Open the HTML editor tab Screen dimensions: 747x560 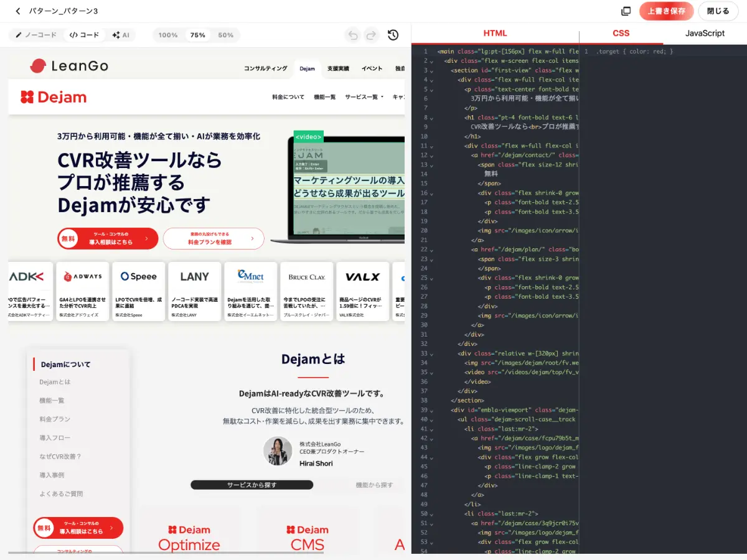click(x=495, y=34)
